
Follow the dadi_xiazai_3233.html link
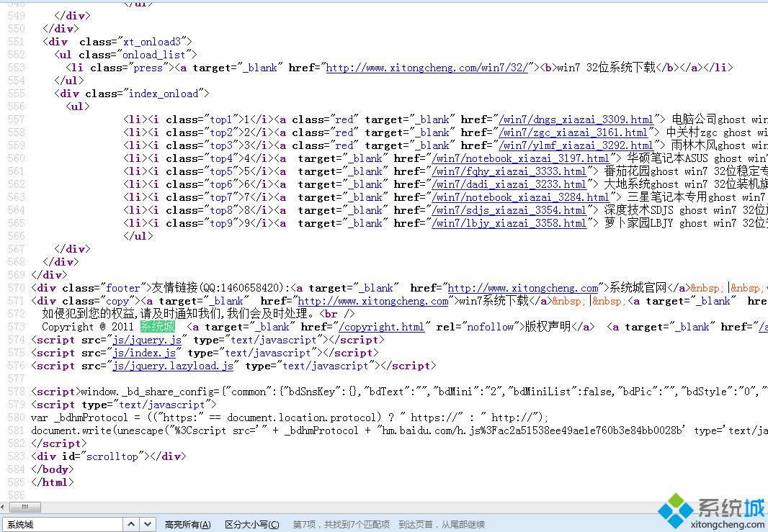[x=509, y=184]
